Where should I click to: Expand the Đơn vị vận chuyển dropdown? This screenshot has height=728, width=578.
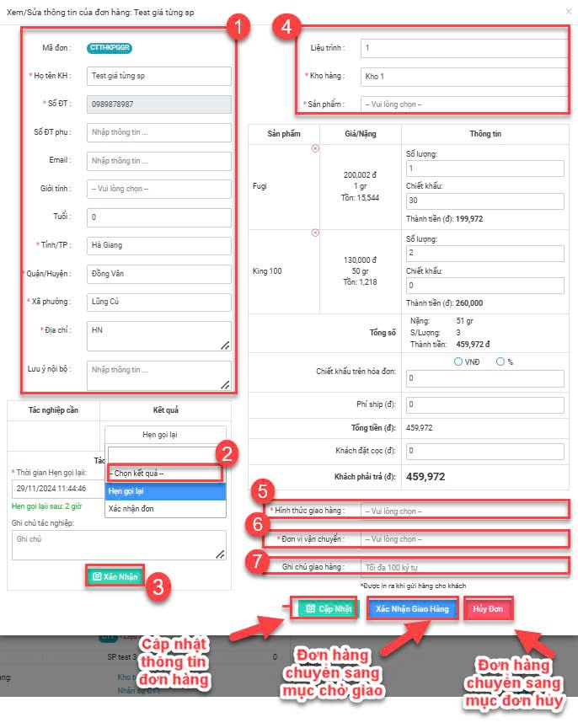pos(463,538)
